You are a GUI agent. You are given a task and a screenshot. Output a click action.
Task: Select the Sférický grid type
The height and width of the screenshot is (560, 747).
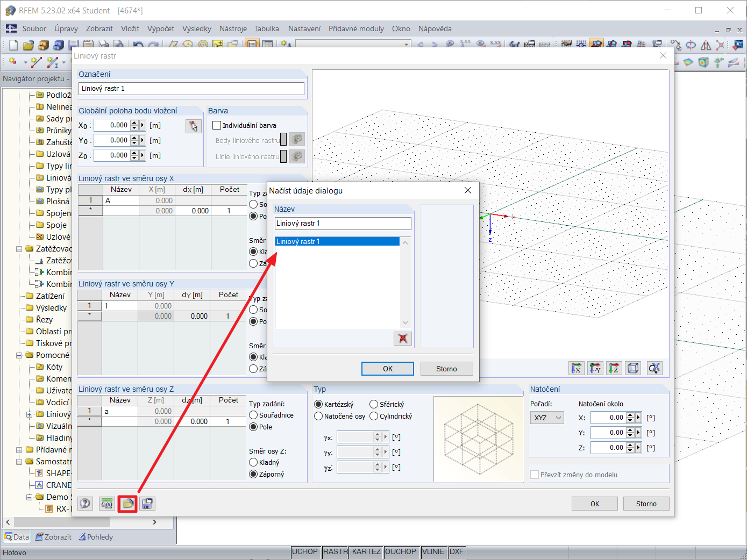[374, 404]
